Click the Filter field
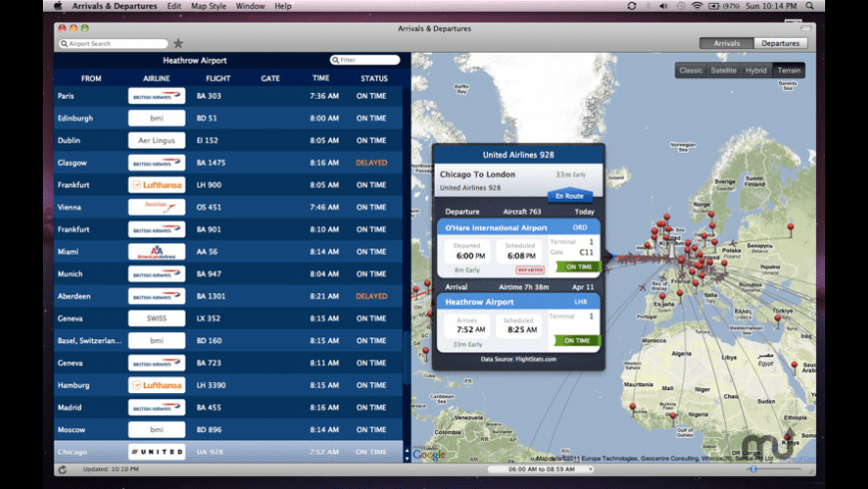This screenshot has height=489, width=868. (x=365, y=60)
